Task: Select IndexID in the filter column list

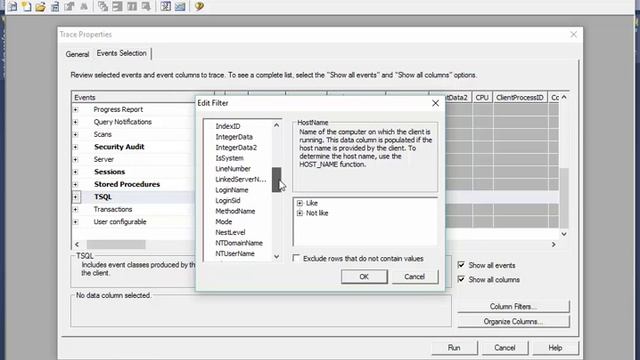Action: tap(228, 127)
